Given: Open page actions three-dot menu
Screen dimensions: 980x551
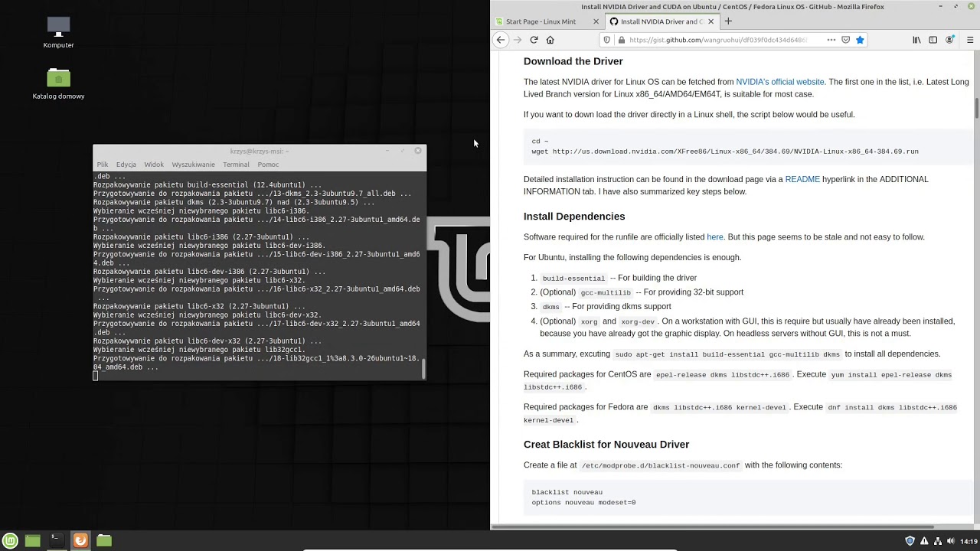Looking at the screenshot, I should click(831, 40).
